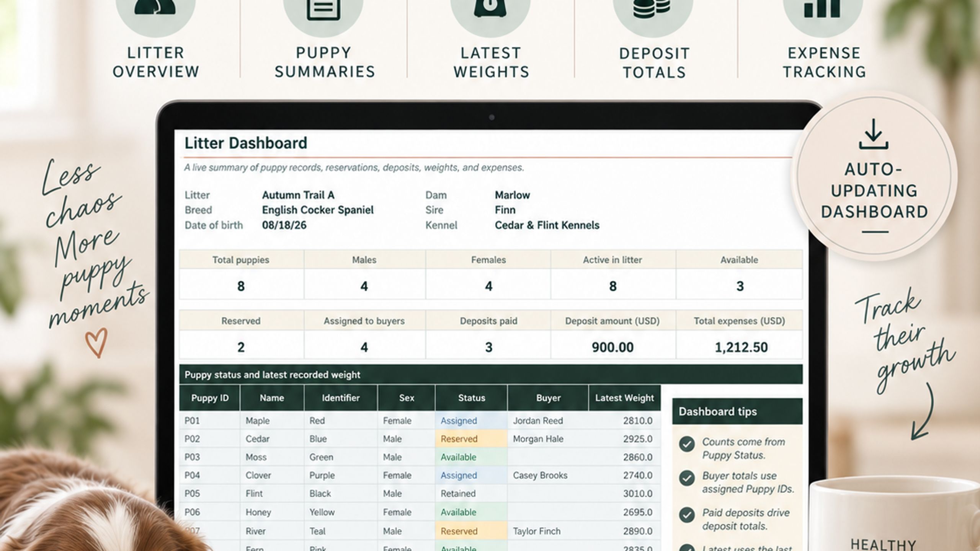Click the 'Status' column header

472,398
